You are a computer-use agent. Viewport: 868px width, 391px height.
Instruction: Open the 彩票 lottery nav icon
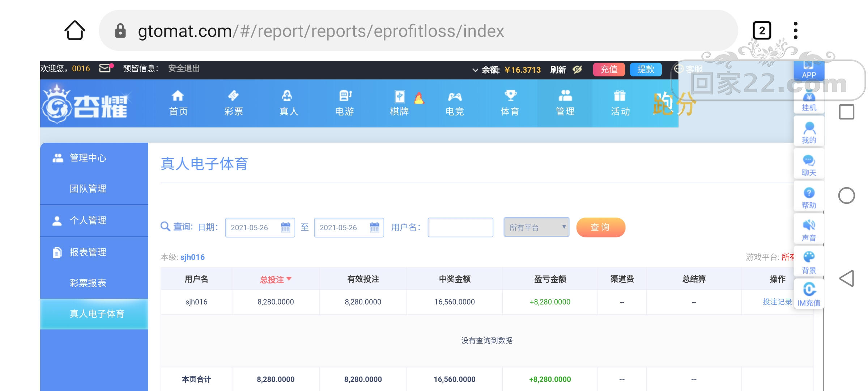coord(233,96)
